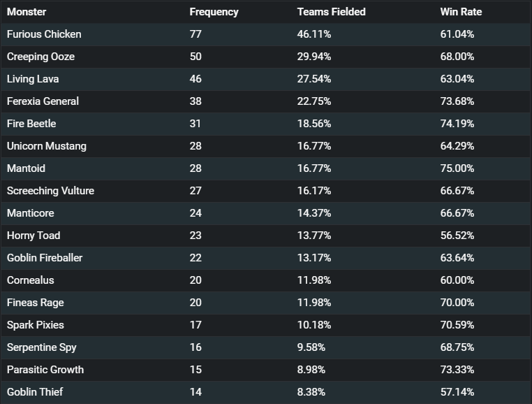Select the Horny Toad row
The height and width of the screenshot is (404, 532).
coord(266,236)
